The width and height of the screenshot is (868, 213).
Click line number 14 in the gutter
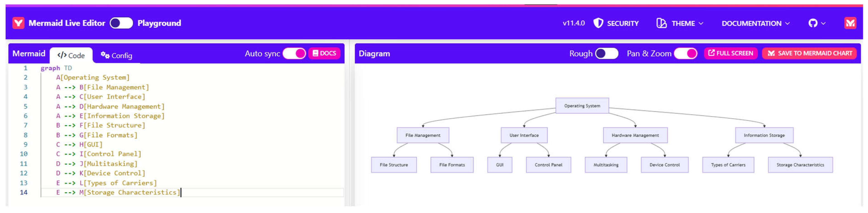[x=24, y=192]
